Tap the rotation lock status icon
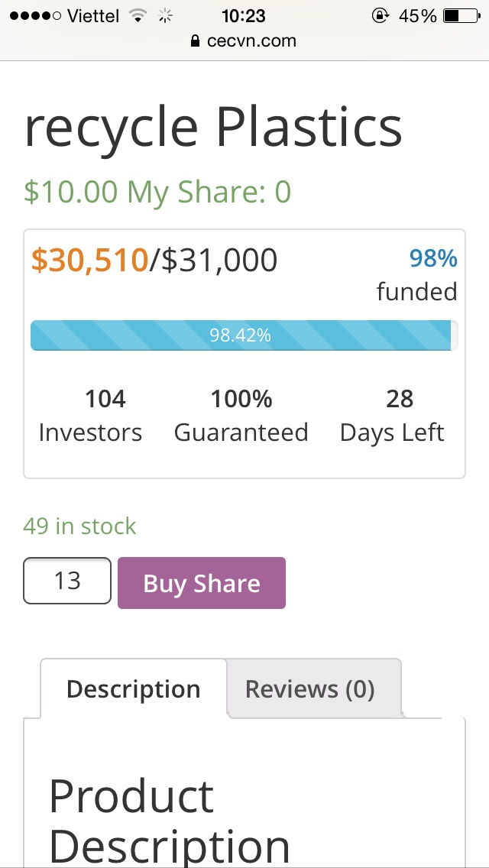Viewport: 489px width, 868px height. (380, 15)
